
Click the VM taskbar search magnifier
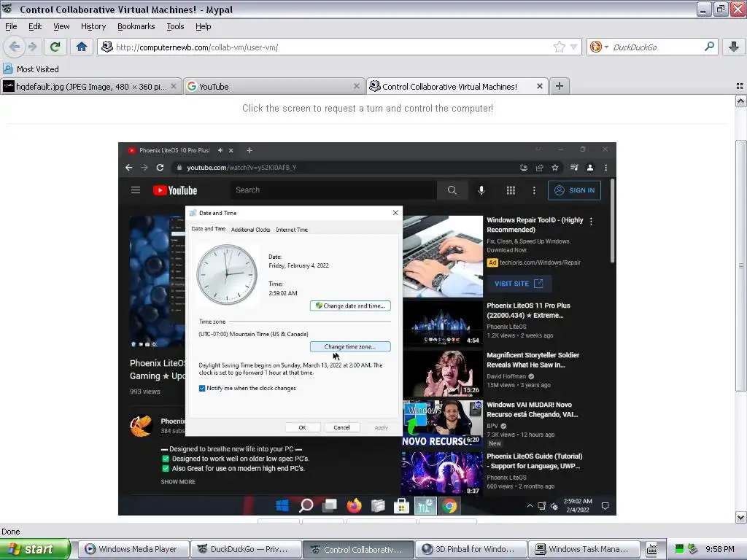[306, 505]
